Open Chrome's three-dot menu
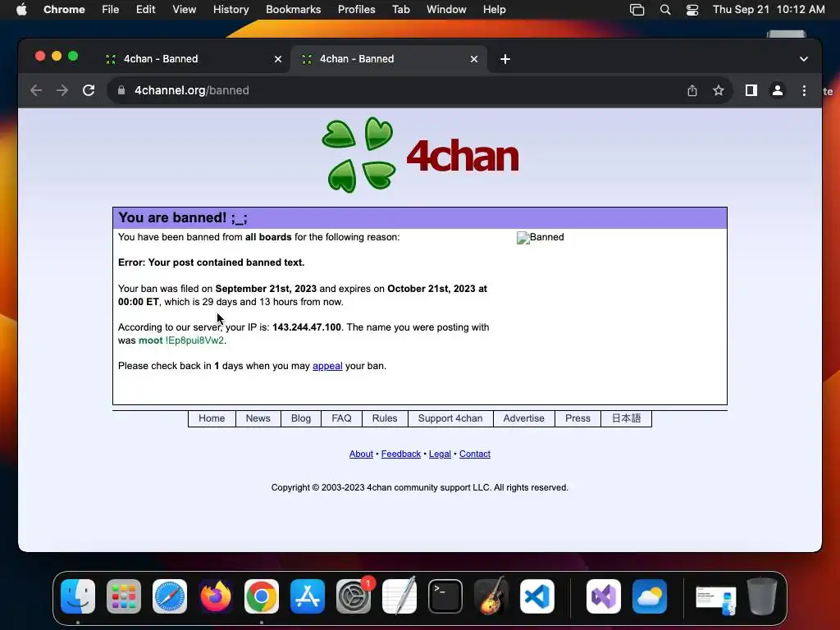Screen dimensions: 840x630 (804, 90)
